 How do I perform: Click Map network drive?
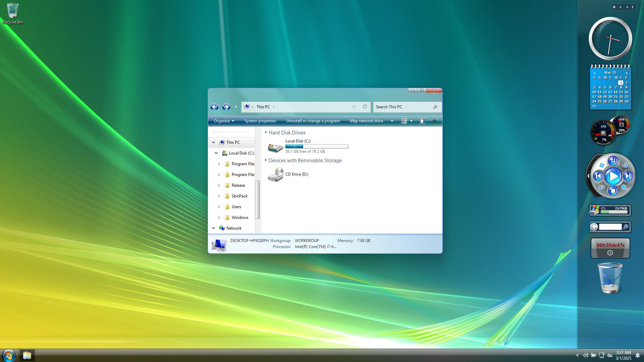pyautogui.click(x=366, y=121)
